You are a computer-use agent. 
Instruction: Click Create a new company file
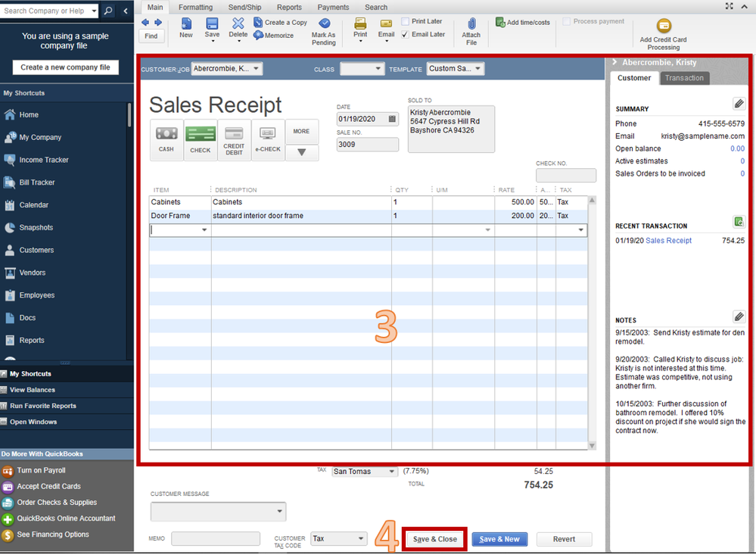pyautogui.click(x=66, y=67)
